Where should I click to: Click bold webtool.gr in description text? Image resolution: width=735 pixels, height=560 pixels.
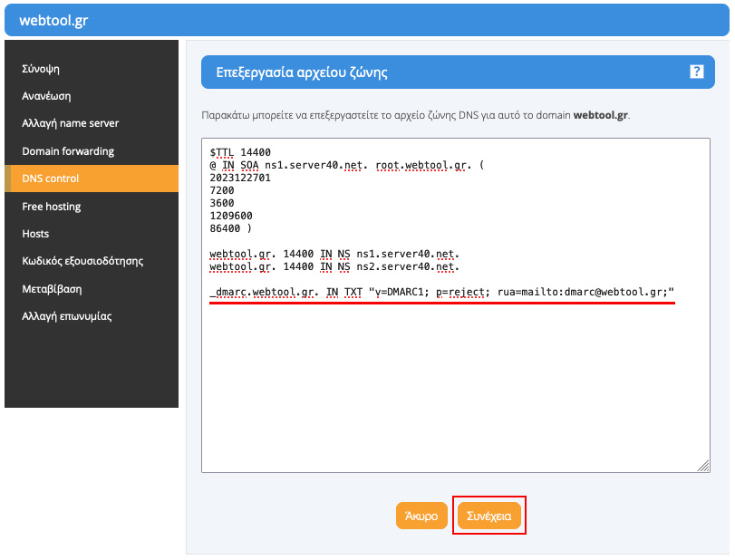[x=601, y=115]
